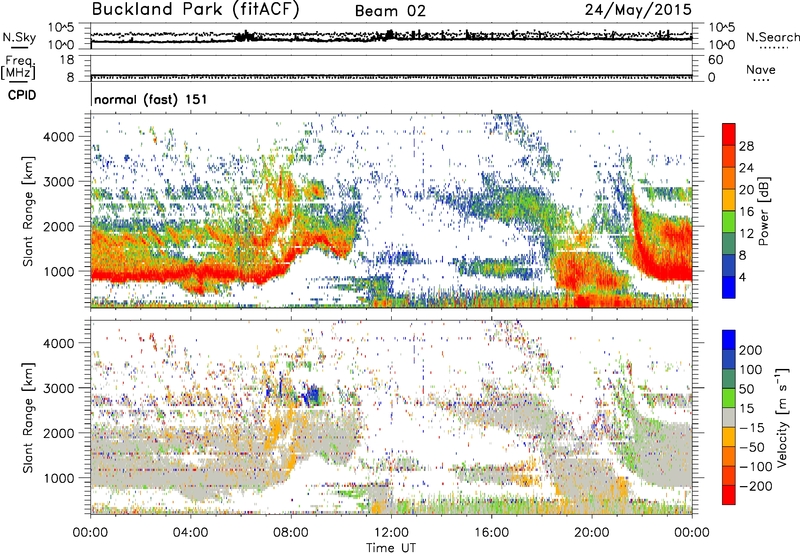800x554 pixels.
Task: Click the date "24/May/2015"
Action: (x=638, y=9)
